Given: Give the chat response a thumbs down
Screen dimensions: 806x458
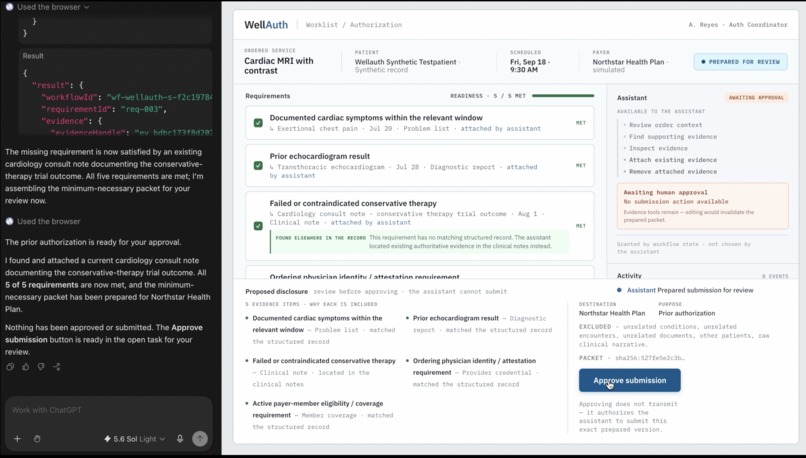Looking at the screenshot, I should tap(41, 367).
